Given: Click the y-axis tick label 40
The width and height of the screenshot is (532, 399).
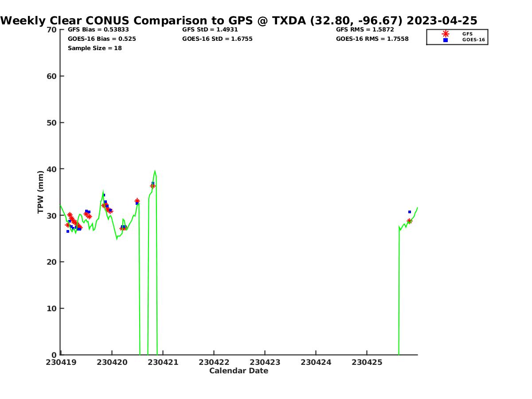Looking at the screenshot, I should click(52, 169).
